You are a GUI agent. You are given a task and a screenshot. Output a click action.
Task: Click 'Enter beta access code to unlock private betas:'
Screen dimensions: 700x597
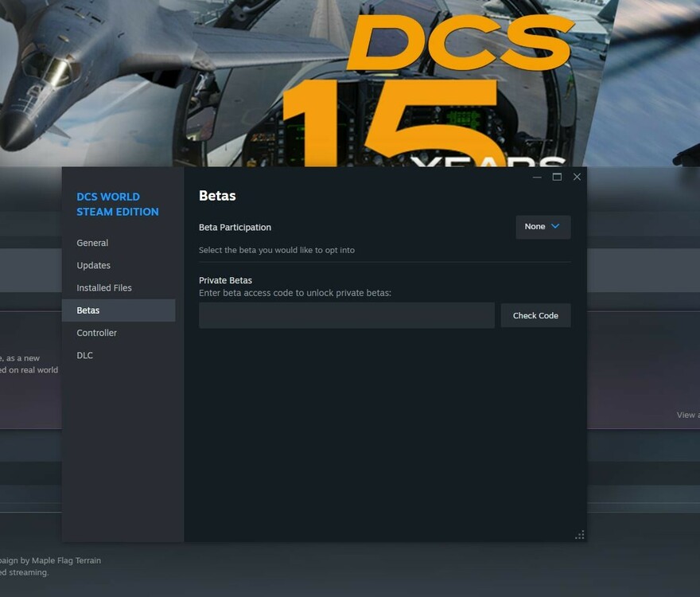tap(295, 293)
